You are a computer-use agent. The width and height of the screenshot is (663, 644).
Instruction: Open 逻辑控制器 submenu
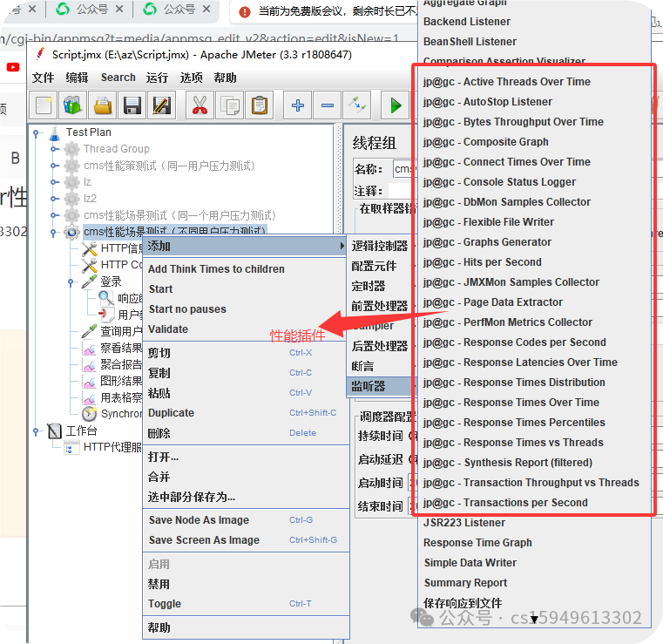pos(380,246)
